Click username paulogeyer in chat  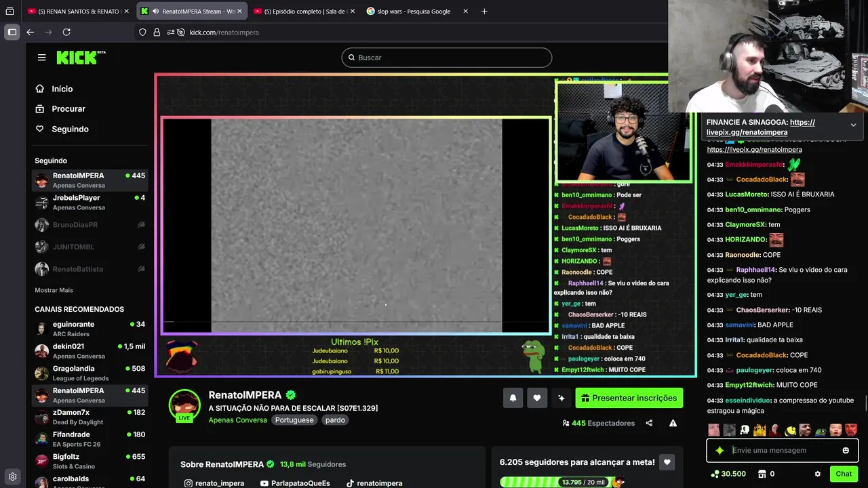tap(755, 370)
